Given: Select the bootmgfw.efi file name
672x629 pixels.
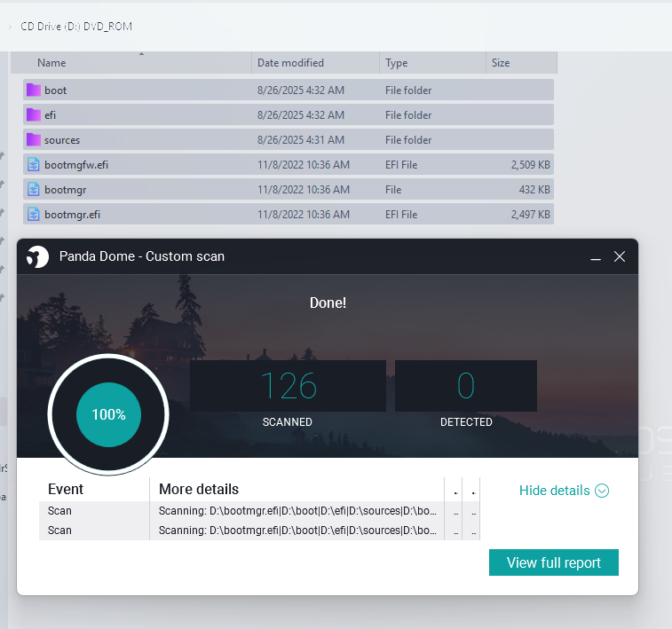Looking at the screenshot, I should click(x=76, y=165).
